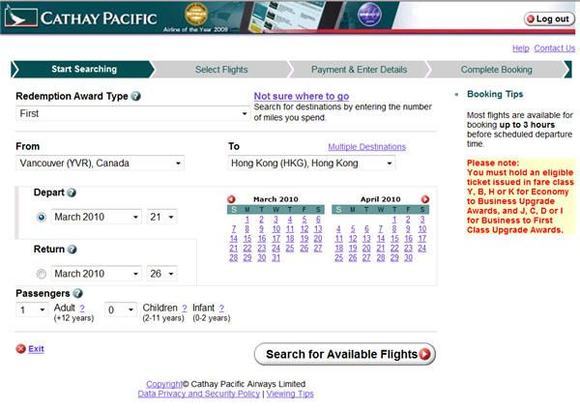Pick March 31 in the calendar
This screenshot has height=415, width=580.
point(276,258)
